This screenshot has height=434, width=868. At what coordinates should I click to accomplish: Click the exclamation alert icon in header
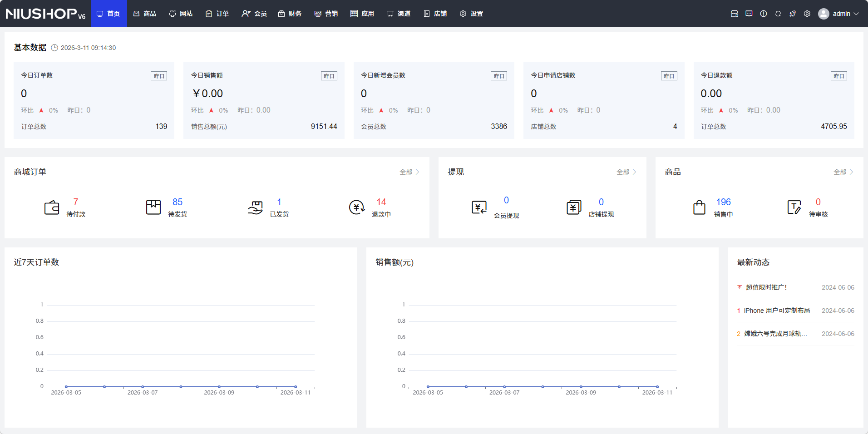click(764, 14)
